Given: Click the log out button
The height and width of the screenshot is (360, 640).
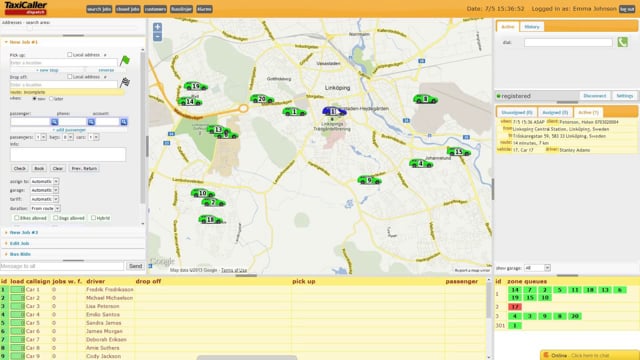Looking at the screenshot, I should (627, 9).
